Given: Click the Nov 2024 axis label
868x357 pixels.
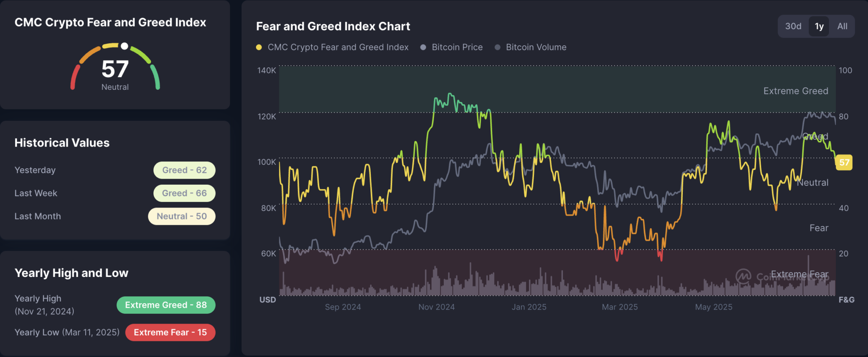Looking at the screenshot, I should (x=437, y=307).
